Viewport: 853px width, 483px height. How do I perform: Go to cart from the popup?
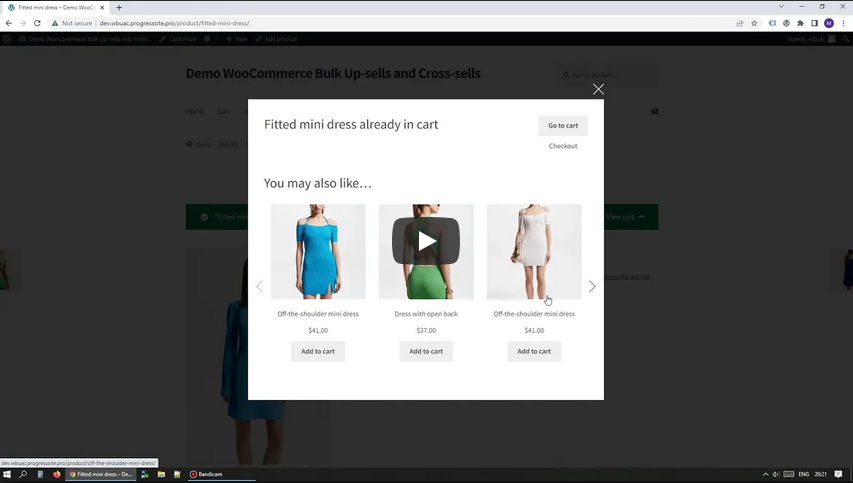[563, 126]
